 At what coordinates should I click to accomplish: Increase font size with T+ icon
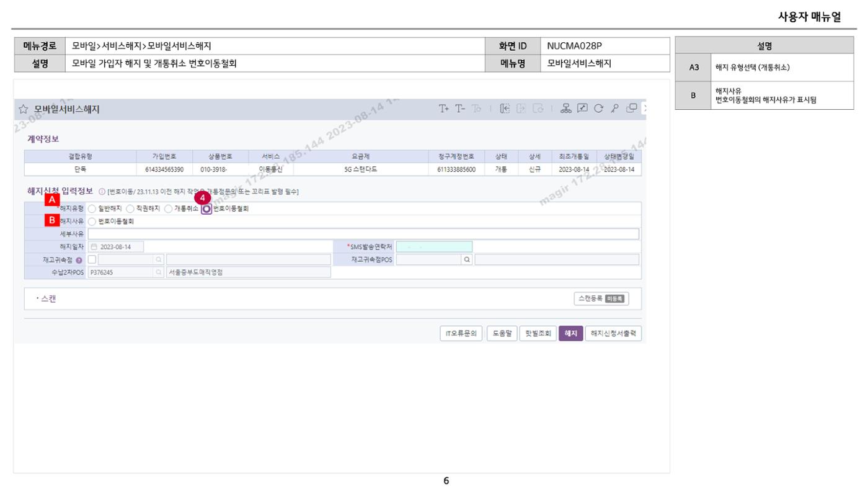pyautogui.click(x=444, y=109)
